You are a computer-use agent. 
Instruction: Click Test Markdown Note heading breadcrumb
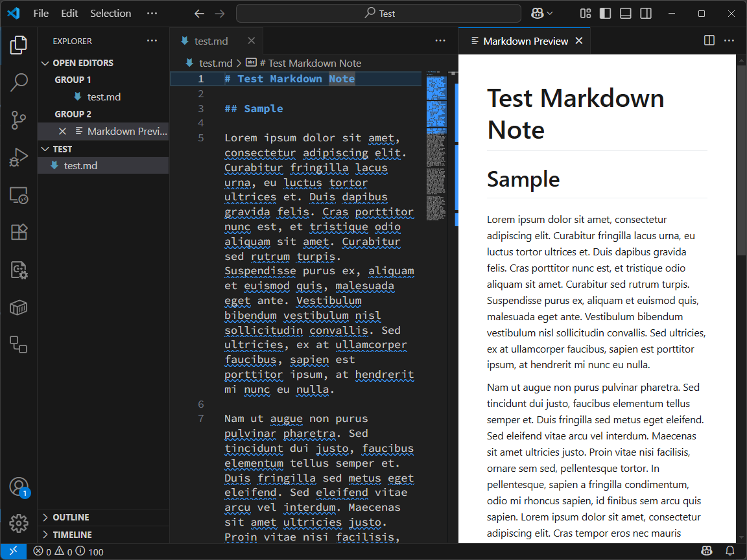(x=310, y=64)
